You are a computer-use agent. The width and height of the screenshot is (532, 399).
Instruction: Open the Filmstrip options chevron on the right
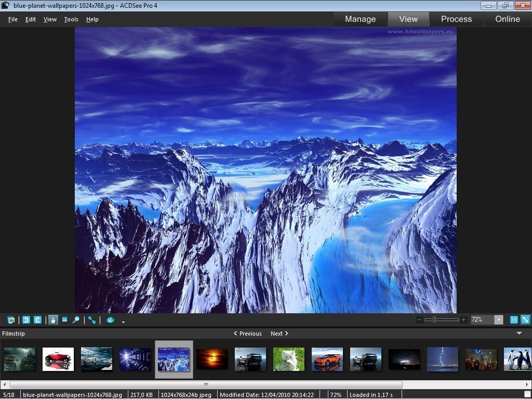tap(519, 334)
